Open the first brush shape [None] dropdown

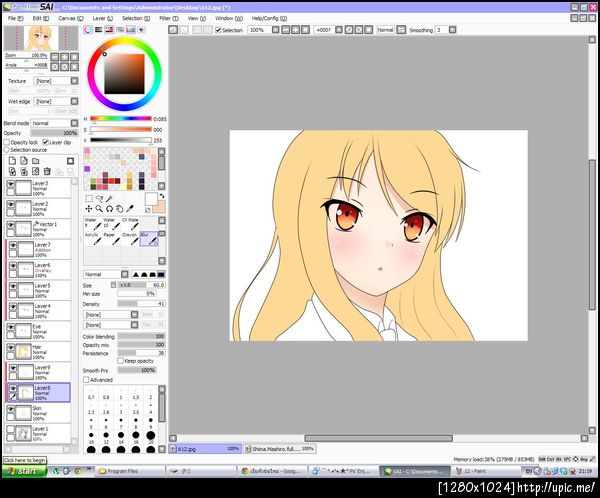[x=134, y=314]
